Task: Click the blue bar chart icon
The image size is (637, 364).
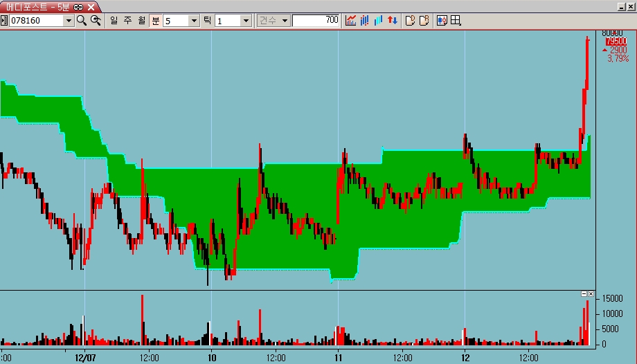Action: pos(378,21)
